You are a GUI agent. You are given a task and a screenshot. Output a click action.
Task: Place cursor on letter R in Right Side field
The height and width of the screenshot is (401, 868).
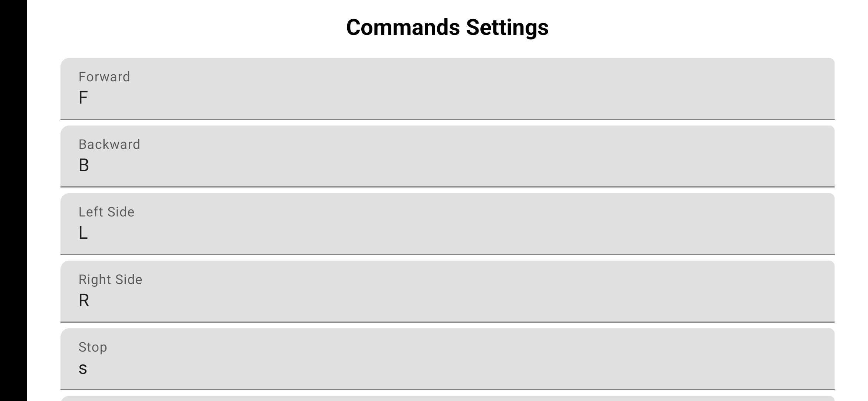(84, 300)
